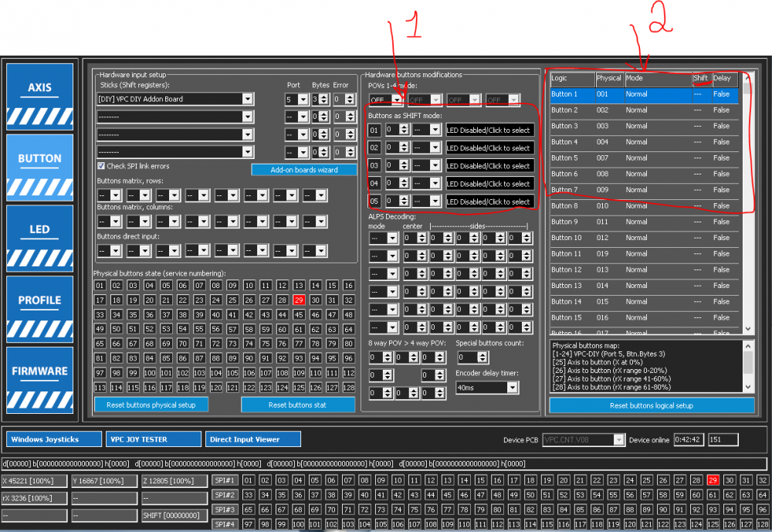Image resolution: width=772 pixels, height=532 pixels.
Task: Click the SPI#3 label
Action: 225,510
